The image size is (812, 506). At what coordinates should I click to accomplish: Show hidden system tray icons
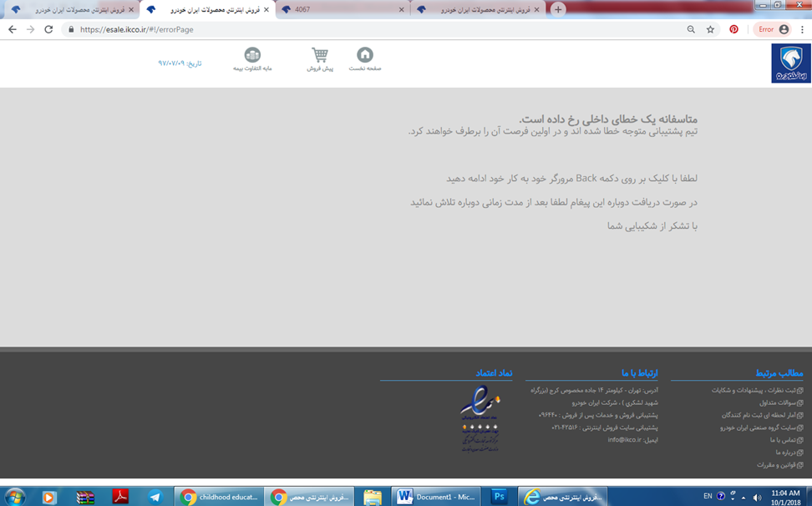pyautogui.click(x=743, y=497)
